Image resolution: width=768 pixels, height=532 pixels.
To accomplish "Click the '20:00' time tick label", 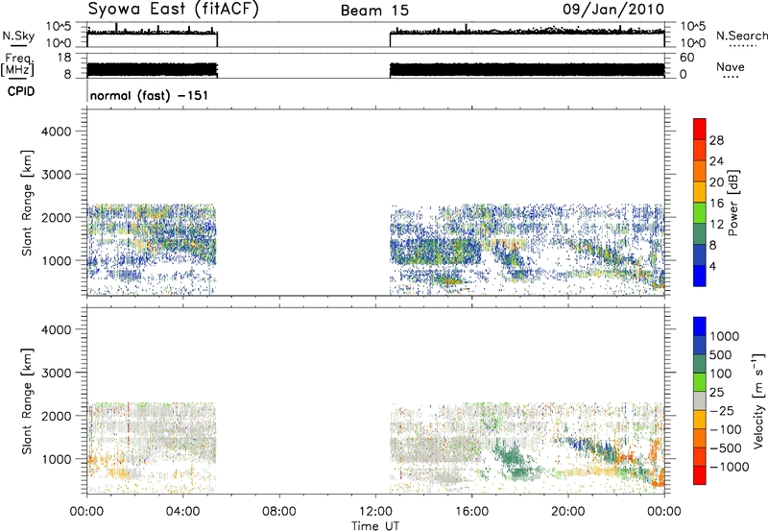I will (x=568, y=512).
